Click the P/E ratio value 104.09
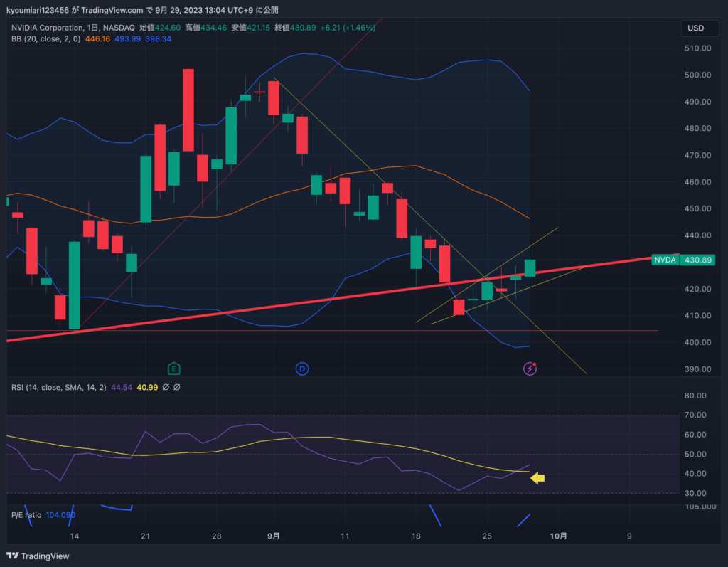 60,515
